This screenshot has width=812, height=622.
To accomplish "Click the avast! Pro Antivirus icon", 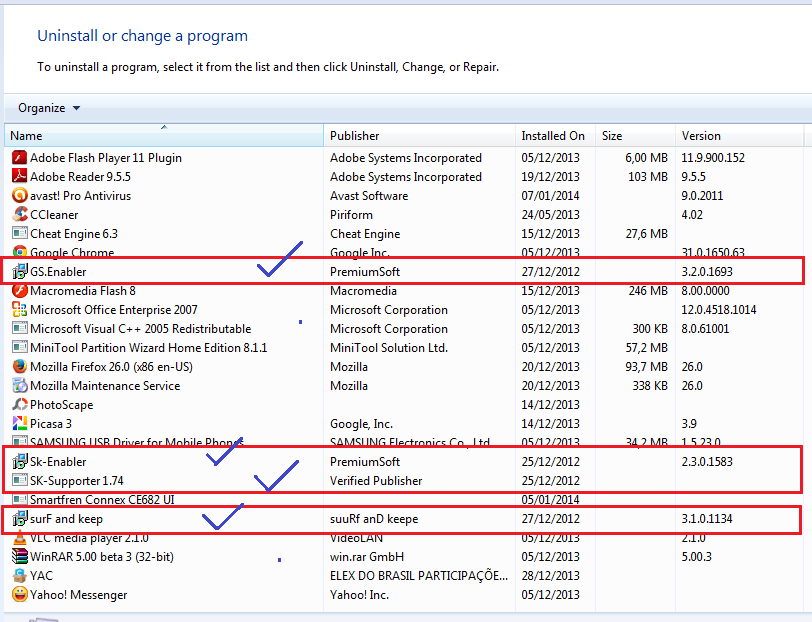I will pyautogui.click(x=20, y=196).
